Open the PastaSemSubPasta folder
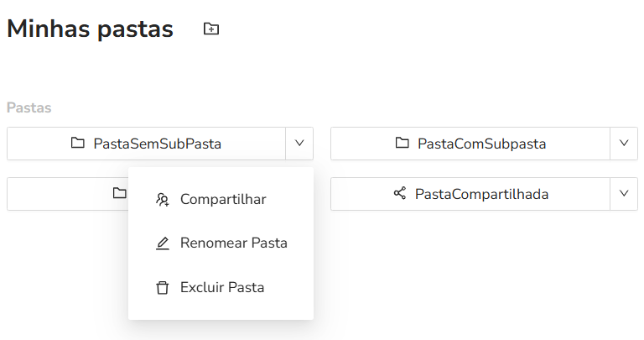 tap(158, 144)
